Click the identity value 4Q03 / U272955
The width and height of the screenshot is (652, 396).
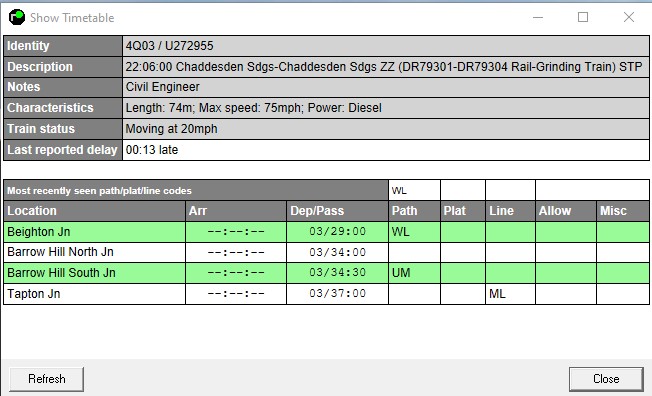[x=169, y=46]
